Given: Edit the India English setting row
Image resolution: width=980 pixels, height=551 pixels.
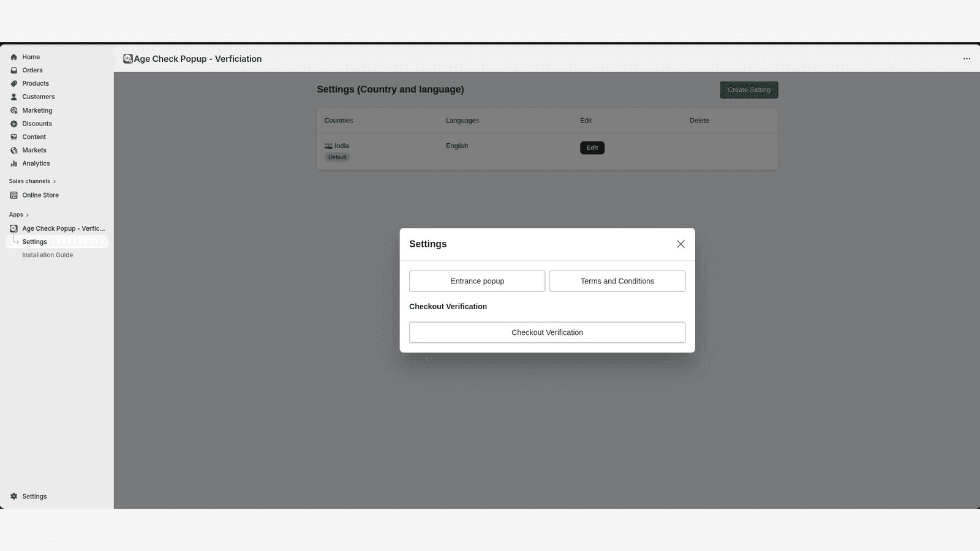Looking at the screenshot, I should click(x=592, y=148).
